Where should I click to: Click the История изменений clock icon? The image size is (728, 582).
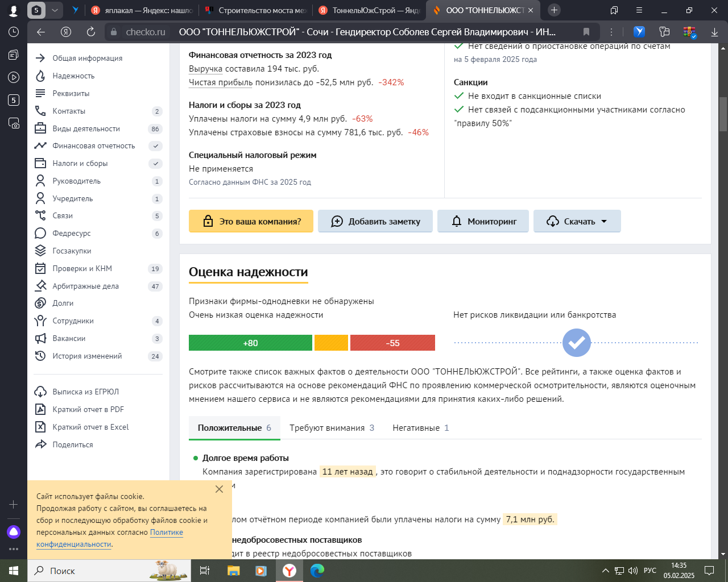(40, 356)
